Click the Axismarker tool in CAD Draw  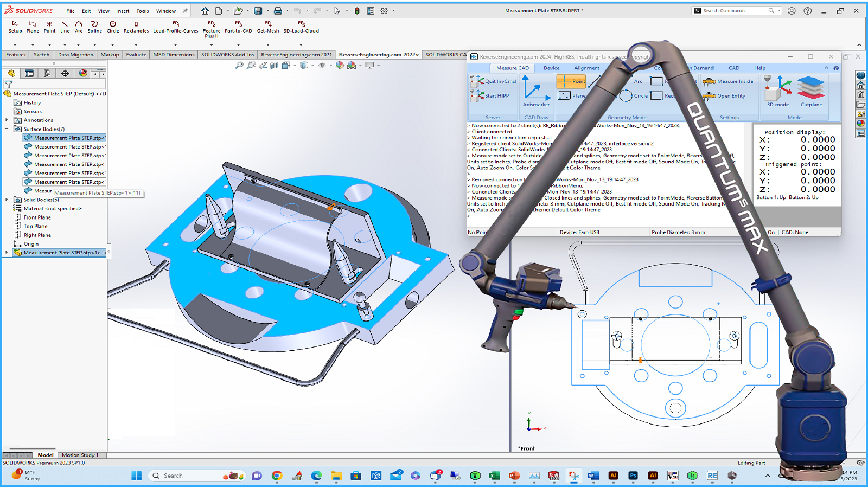point(535,91)
